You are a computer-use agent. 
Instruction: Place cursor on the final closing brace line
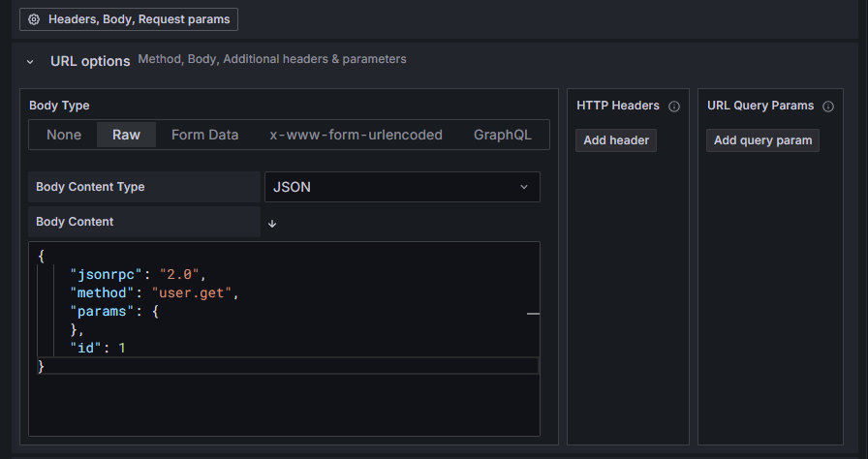(42, 366)
